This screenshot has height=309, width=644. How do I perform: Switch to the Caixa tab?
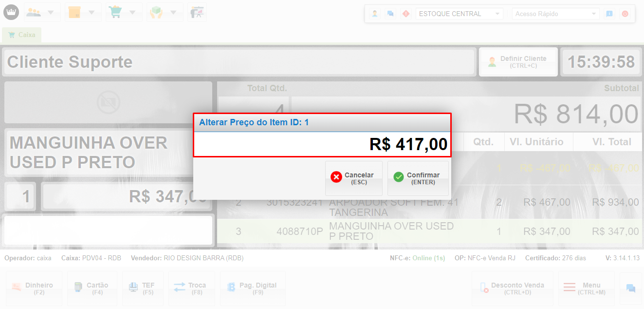pos(22,35)
